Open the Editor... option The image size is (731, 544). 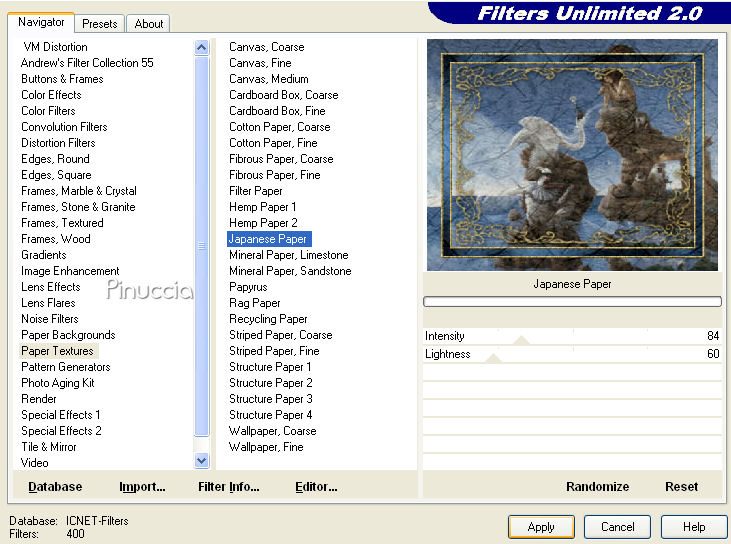tap(316, 487)
